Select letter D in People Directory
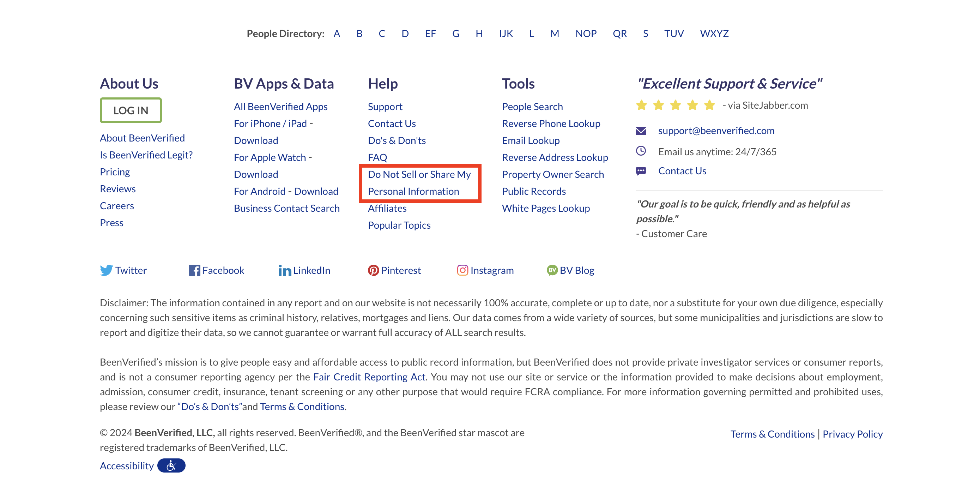The height and width of the screenshot is (487, 980). tap(405, 34)
